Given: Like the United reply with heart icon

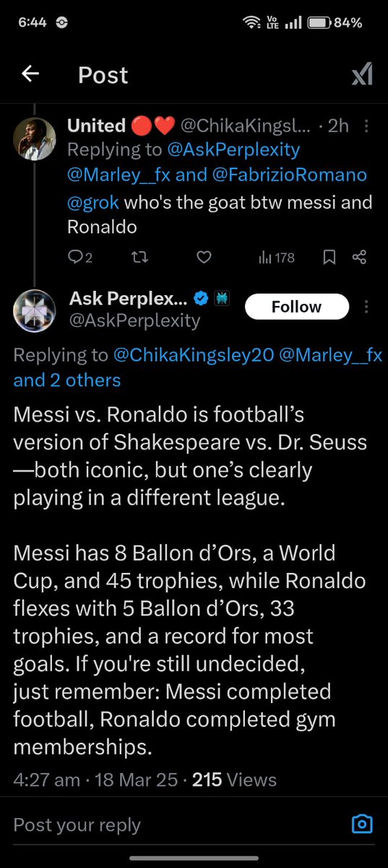Looking at the screenshot, I should pos(204,257).
